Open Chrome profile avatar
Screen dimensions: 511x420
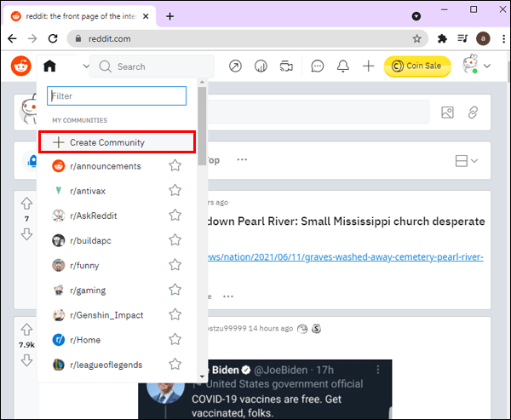pos(483,39)
